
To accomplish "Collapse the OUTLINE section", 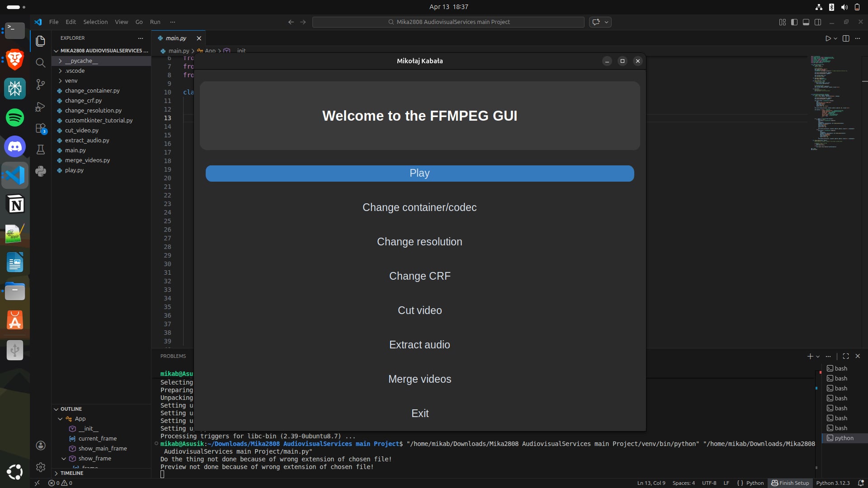I will [71, 409].
